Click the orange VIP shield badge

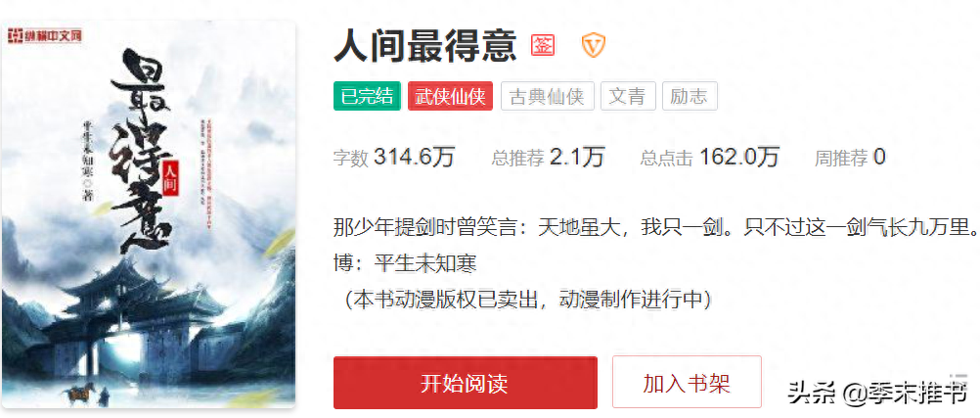point(593,45)
